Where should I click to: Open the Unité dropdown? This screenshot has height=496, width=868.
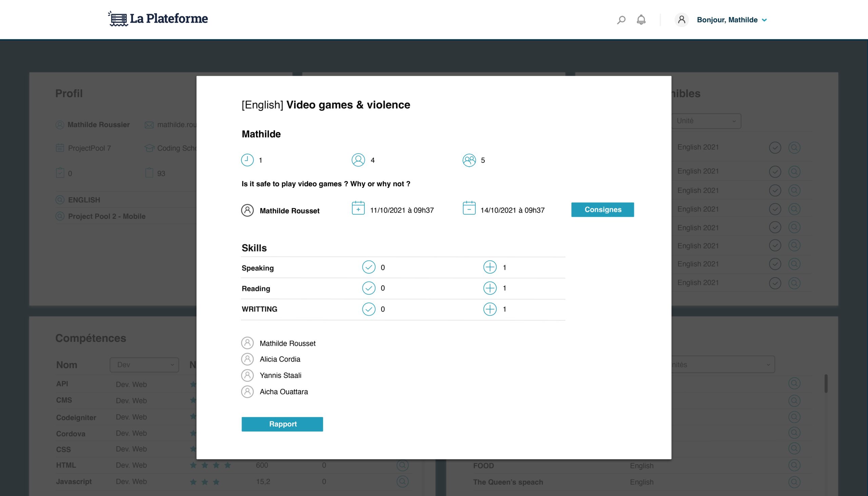pyautogui.click(x=706, y=121)
